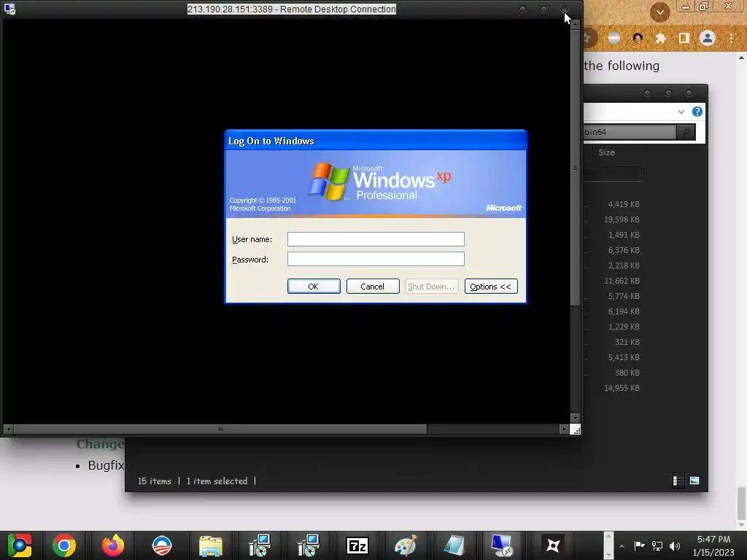
Task: Click the bin64 search box in explorer
Action: point(630,132)
